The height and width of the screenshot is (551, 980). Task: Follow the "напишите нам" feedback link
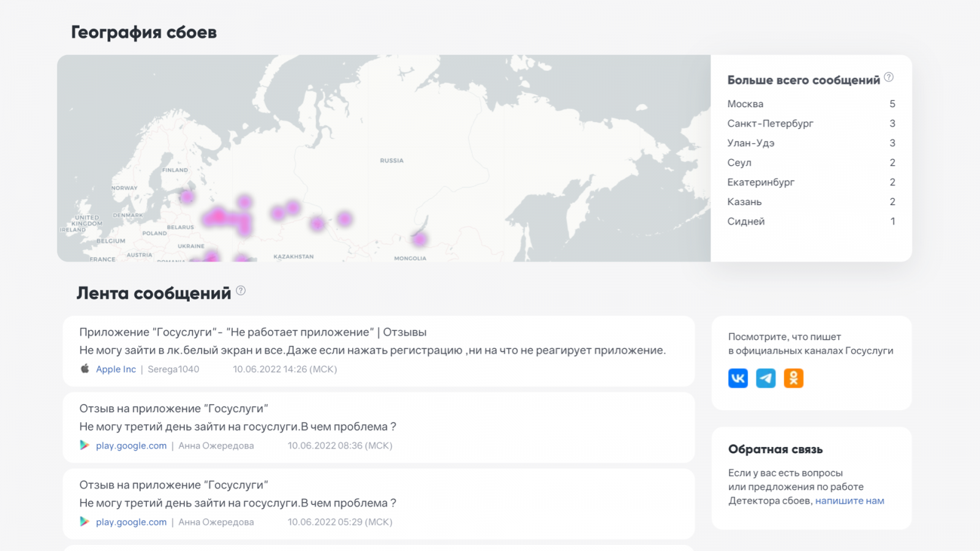[850, 501]
